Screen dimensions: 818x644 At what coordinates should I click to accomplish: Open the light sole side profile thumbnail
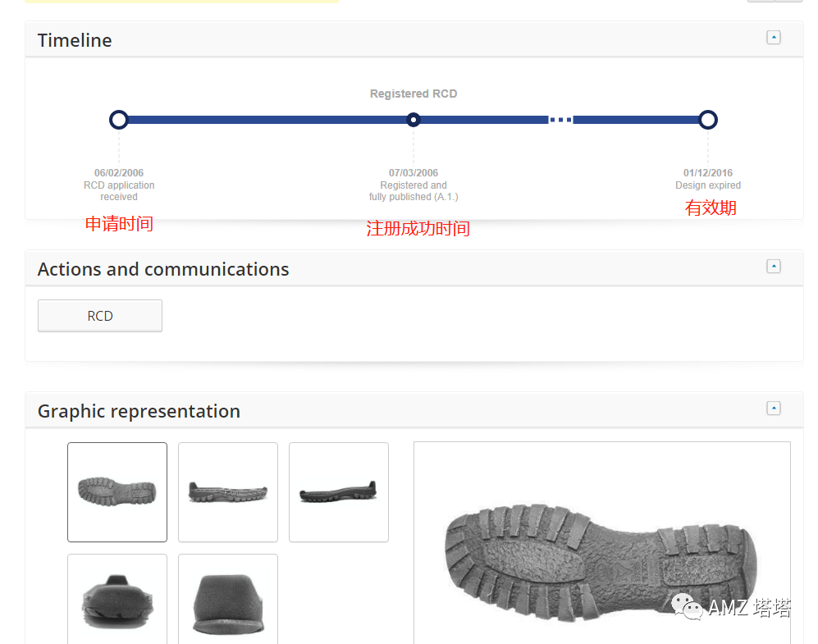[228, 491]
